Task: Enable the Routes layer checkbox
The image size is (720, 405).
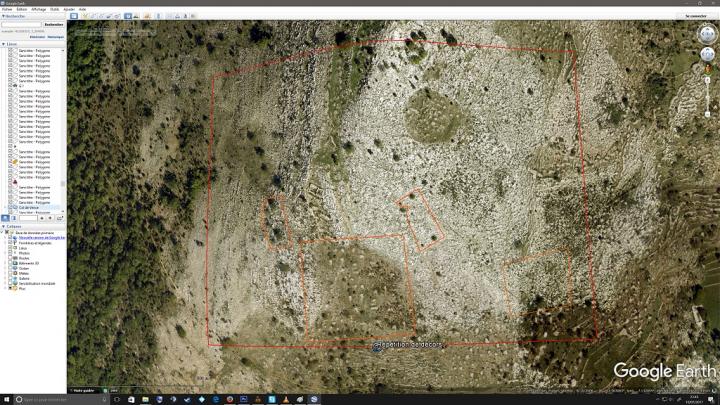Action: [x=10, y=258]
